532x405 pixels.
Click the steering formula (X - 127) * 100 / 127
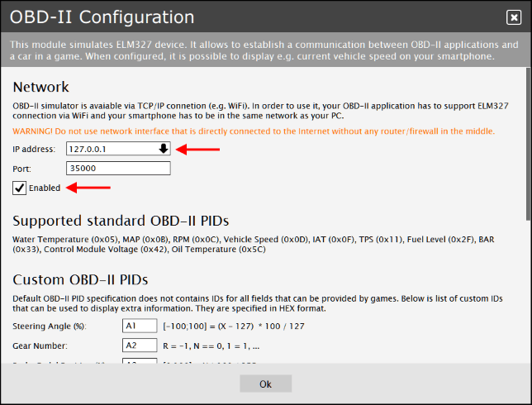pos(234,326)
